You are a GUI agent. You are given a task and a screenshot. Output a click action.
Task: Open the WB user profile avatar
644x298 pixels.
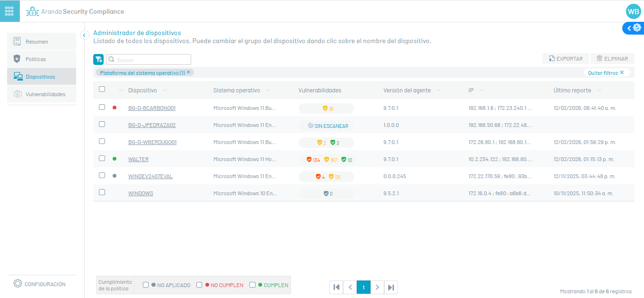(633, 11)
